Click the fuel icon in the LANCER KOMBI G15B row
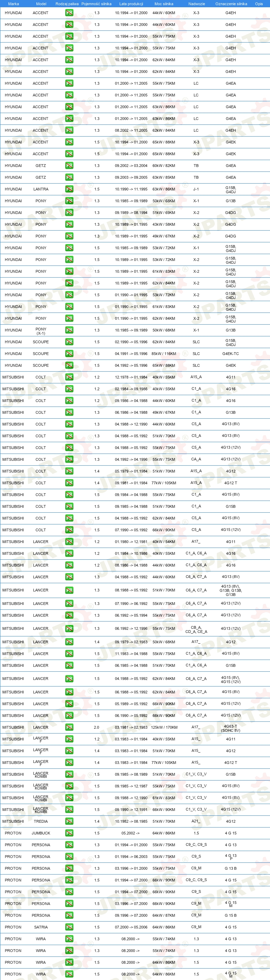This screenshot has height=980, width=270. [x=69, y=774]
